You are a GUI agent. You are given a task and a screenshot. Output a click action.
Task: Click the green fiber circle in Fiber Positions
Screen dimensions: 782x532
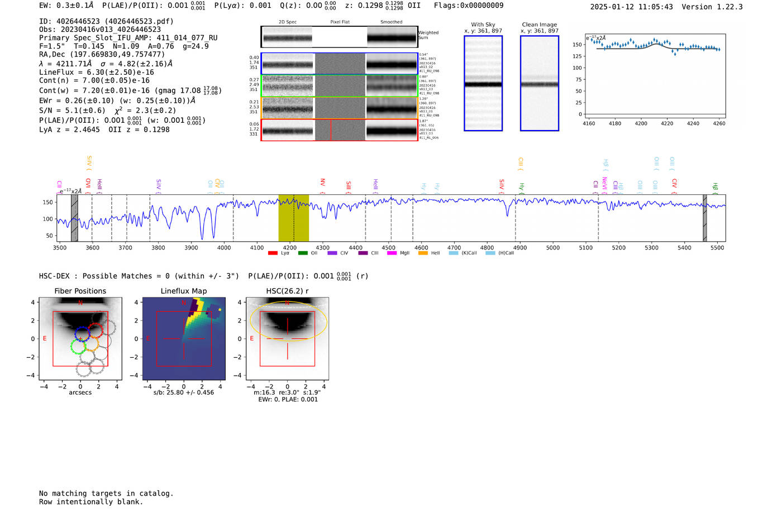pyautogui.click(x=78, y=346)
